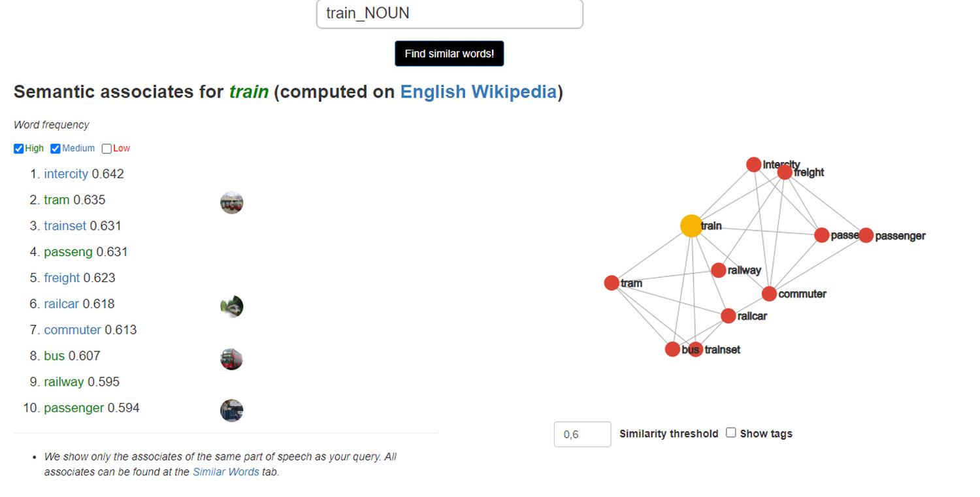Uncheck the High word frequency checkbox
This screenshot has height=497, width=980.
point(18,149)
